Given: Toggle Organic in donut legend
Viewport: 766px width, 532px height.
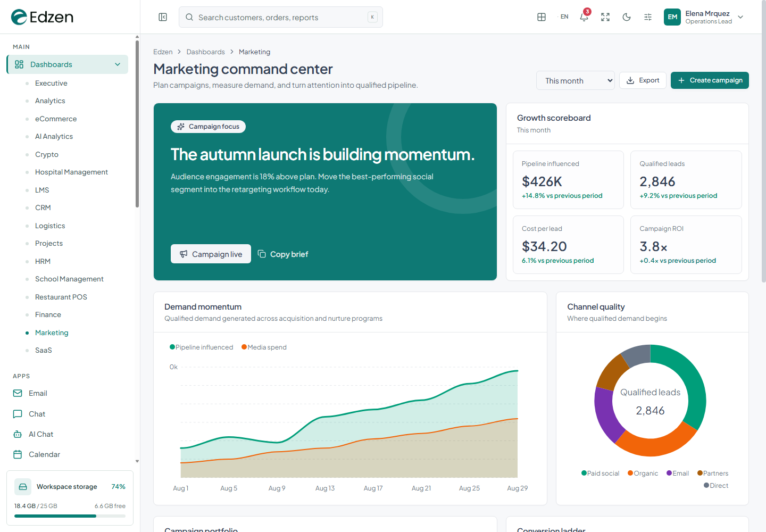Looking at the screenshot, I should [x=643, y=473].
